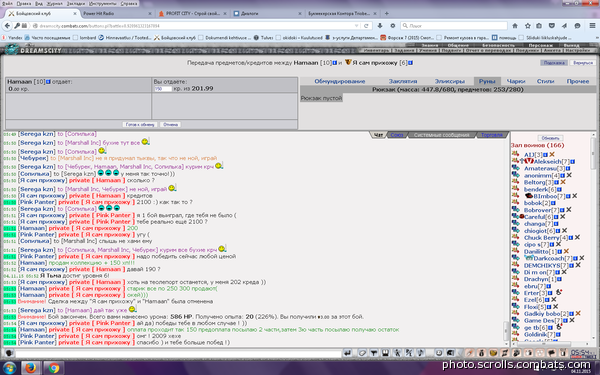Click the X icon next to anonimm[4]
Screen dimensions: 600x375
[x=569, y=175]
